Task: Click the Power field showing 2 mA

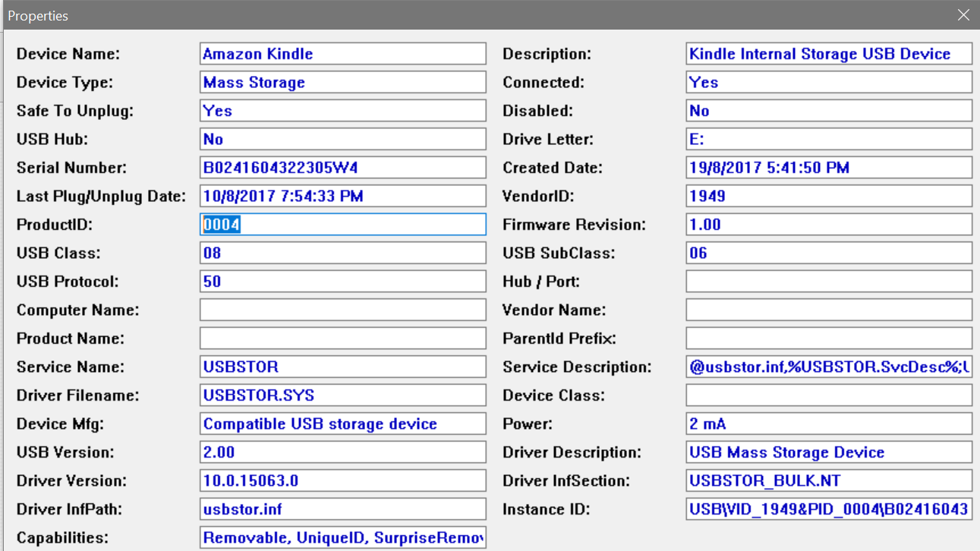Action: pos(829,424)
